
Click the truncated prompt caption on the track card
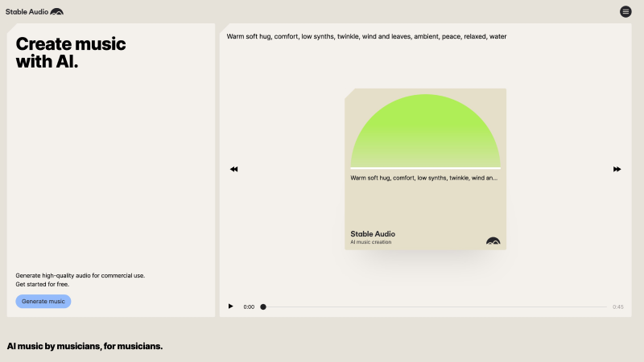(x=423, y=178)
